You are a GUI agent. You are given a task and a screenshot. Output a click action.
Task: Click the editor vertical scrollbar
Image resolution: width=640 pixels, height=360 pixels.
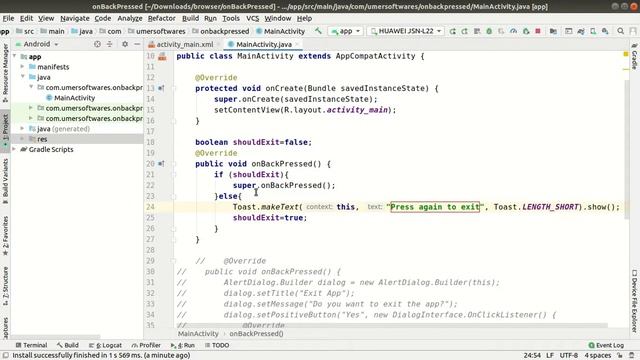(627, 149)
